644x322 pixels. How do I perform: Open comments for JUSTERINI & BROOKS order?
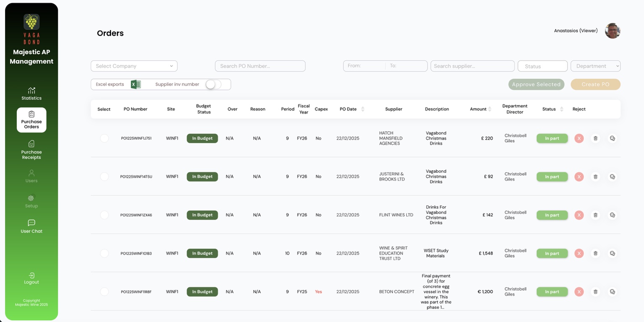(612, 177)
